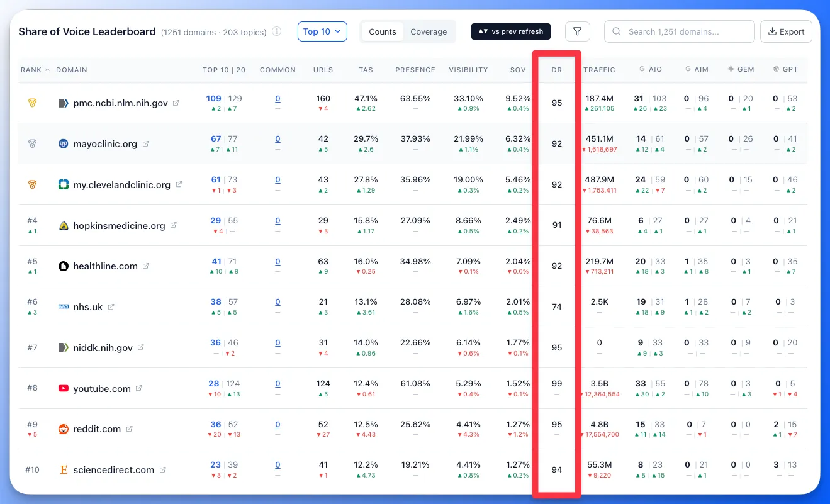The image size is (830, 504).
Task: Select the 61.08% presence value
Action: (415, 383)
